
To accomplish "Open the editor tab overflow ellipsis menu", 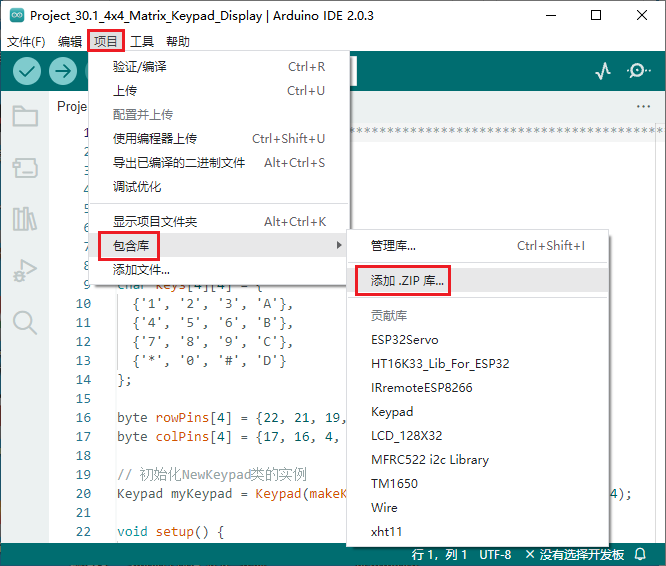I will (x=642, y=107).
